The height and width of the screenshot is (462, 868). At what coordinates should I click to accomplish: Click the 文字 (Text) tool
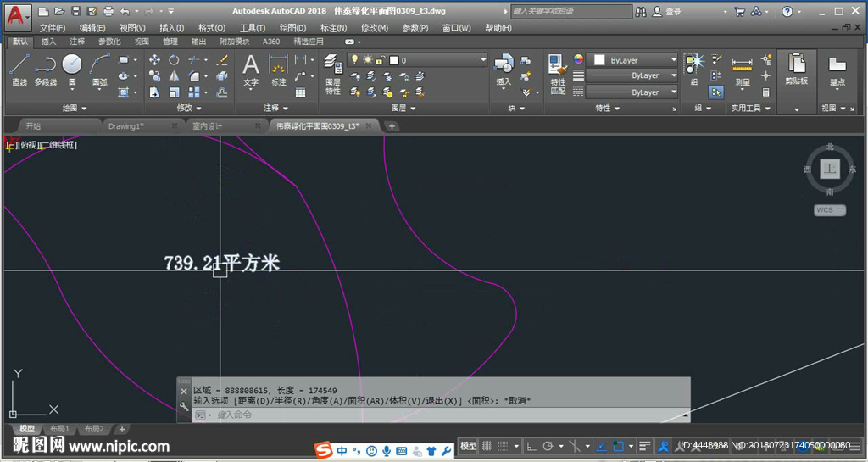[x=251, y=70]
